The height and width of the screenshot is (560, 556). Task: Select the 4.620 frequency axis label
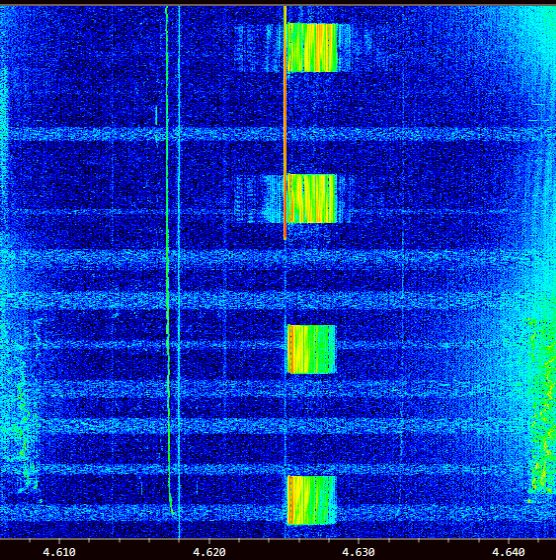click(209, 552)
